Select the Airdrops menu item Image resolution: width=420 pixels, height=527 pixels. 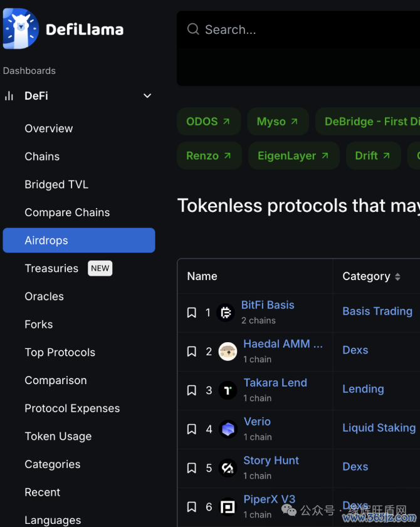79,240
